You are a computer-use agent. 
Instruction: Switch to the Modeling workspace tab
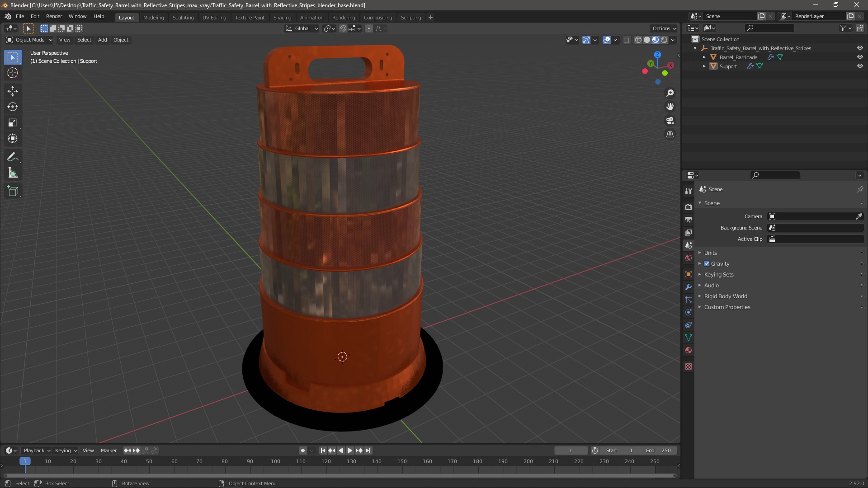(153, 18)
